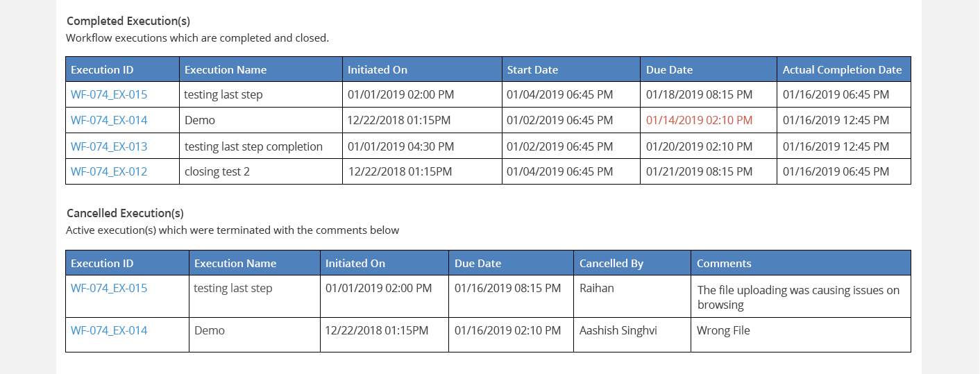Screen dimensions: 980x374
Task: Open WF-074_EX-014 link in Completed Executions table
Action: tap(109, 120)
